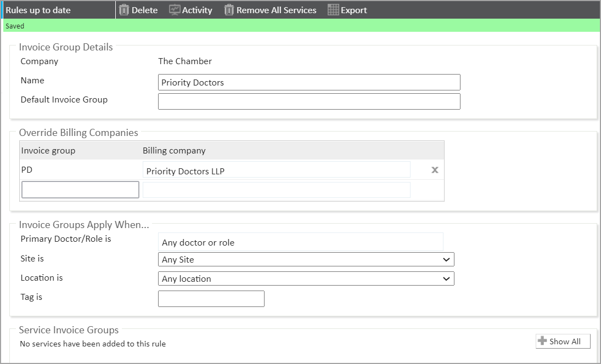
Task: Remove the PD billing company row
Action: pos(435,170)
